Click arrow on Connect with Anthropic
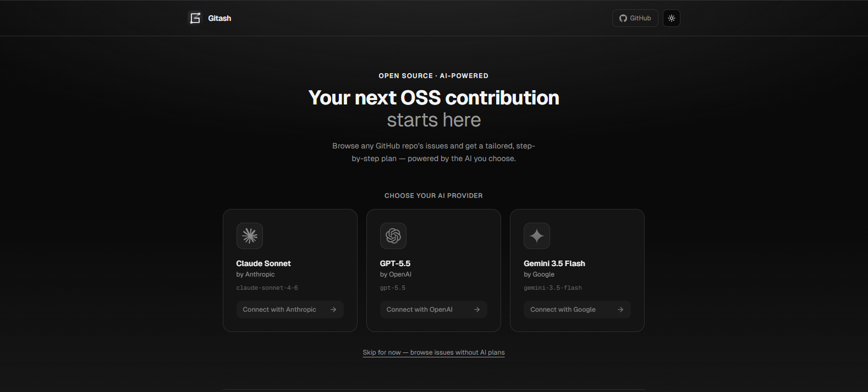Image resolution: width=868 pixels, height=392 pixels. 333,310
